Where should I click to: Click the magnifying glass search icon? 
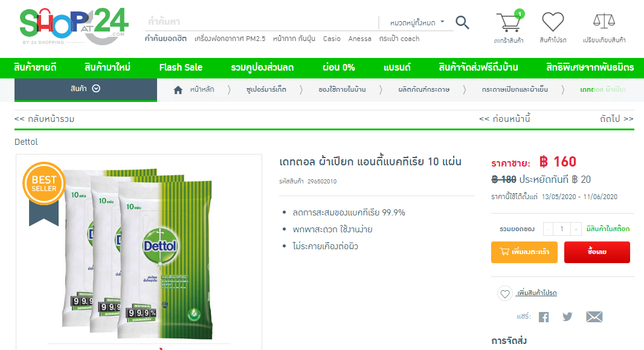point(462,22)
